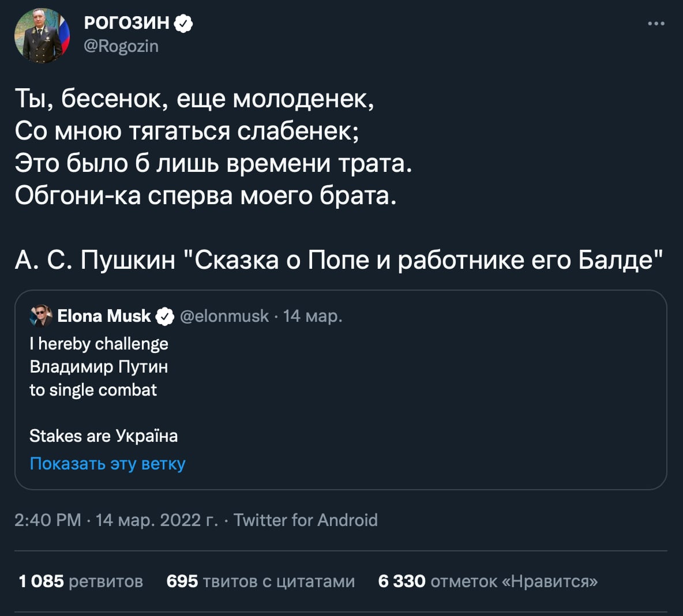Open the РОГОЗИН display name profile link

click(x=127, y=23)
